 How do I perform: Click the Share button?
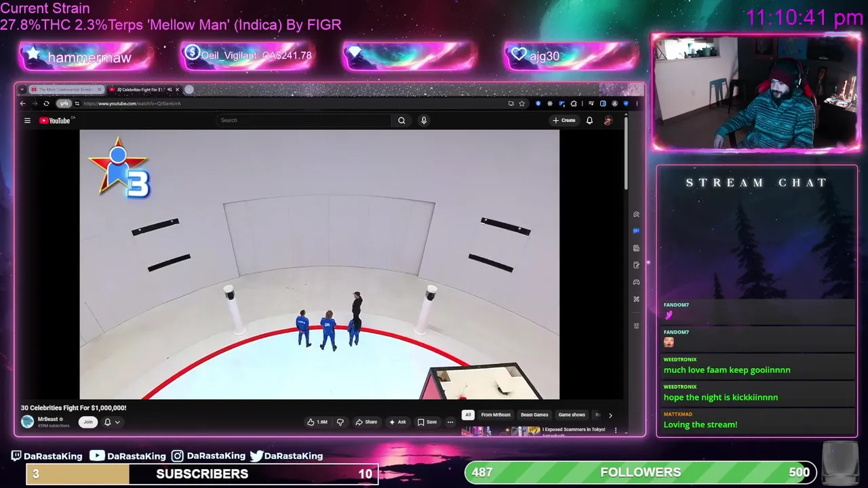[x=366, y=422]
